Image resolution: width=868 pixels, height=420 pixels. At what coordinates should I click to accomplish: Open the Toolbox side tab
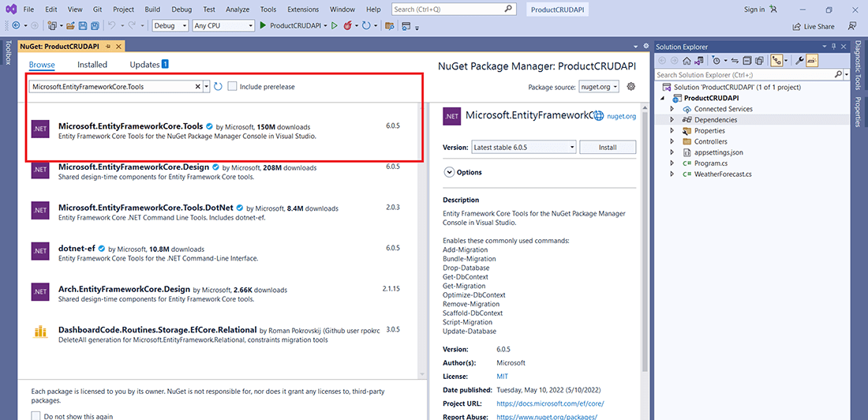tap(9, 53)
